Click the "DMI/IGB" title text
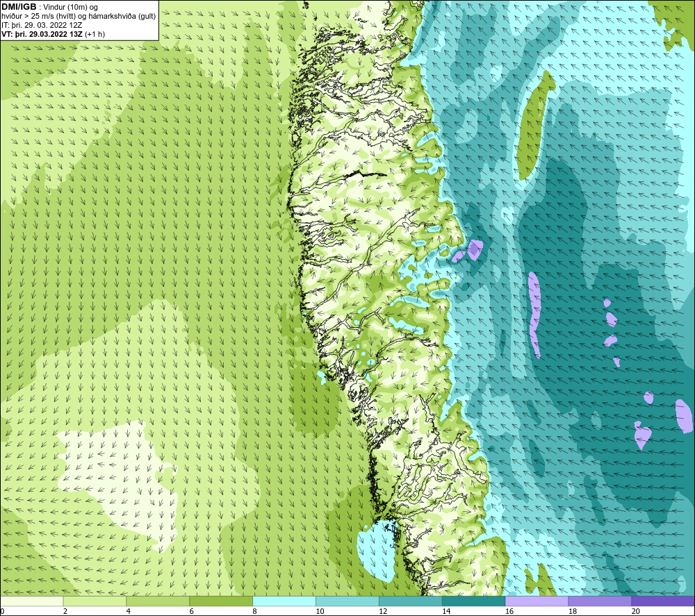The height and width of the screenshot is (616, 695). point(19,7)
